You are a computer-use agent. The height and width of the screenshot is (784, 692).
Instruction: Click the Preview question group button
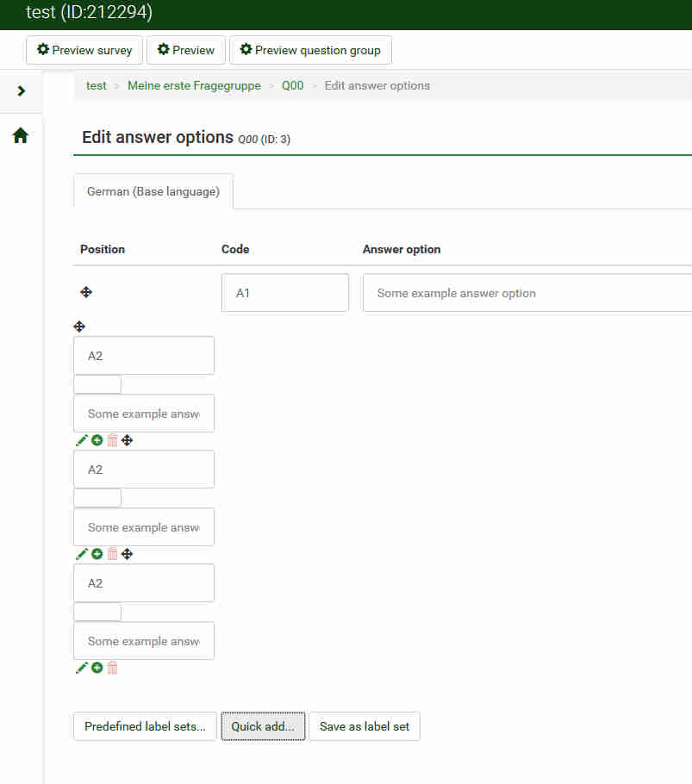310,50
